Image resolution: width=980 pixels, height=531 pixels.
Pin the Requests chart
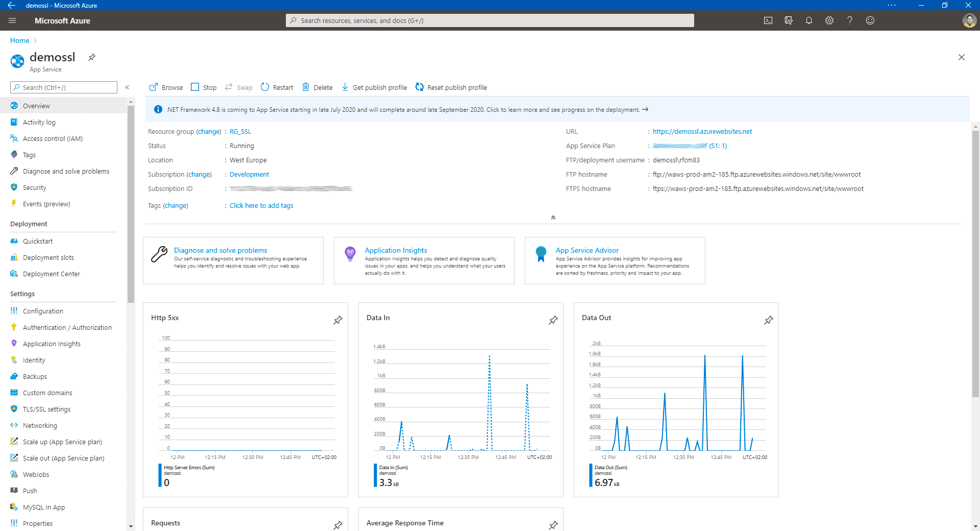[338, 525]
